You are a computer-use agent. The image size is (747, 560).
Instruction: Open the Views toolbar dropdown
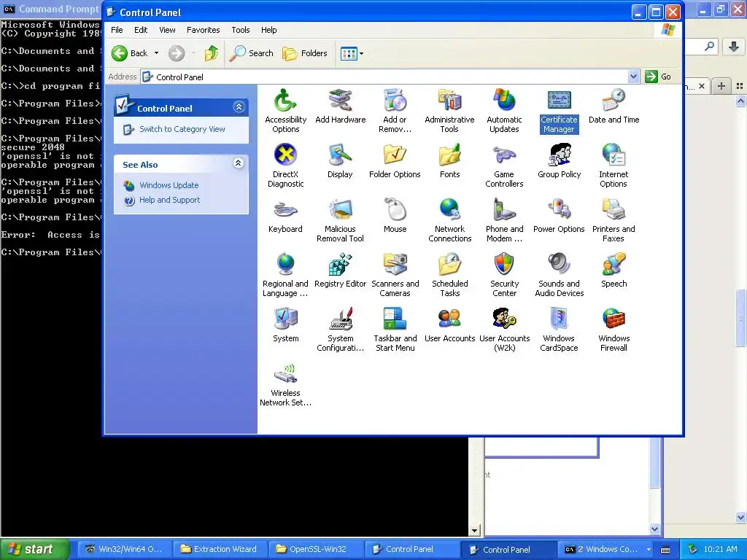(361, 53)
